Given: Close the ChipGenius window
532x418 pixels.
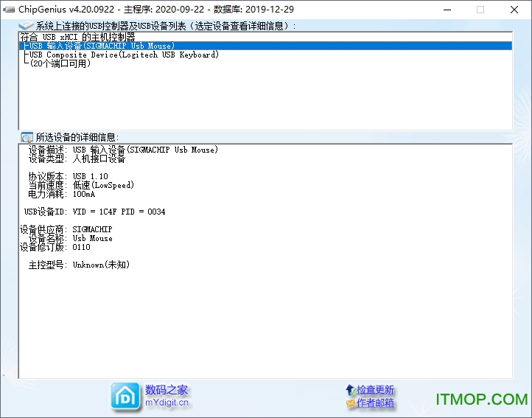Looking at the screenshot, I should (514, 10).
